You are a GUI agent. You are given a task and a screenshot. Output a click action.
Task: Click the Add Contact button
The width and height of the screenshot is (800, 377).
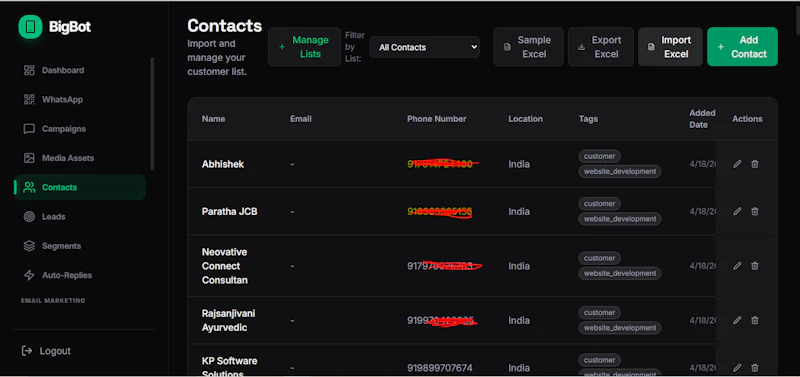(742, 47)
